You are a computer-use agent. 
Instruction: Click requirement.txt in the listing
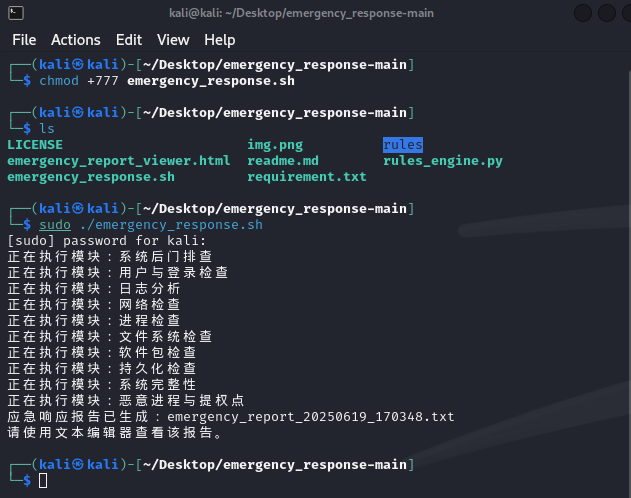(x=307, y=177)
